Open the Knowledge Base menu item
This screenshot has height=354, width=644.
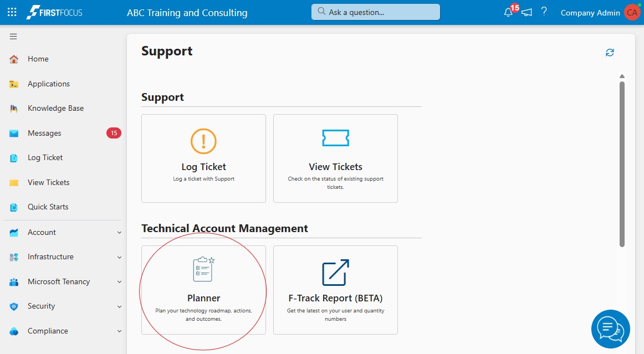click(x=55, y=108)
